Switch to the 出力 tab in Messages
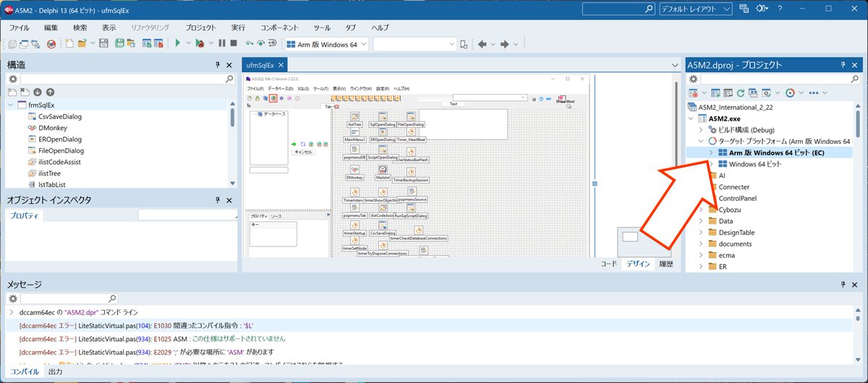The image size is (868, 383). coord(55,371)
